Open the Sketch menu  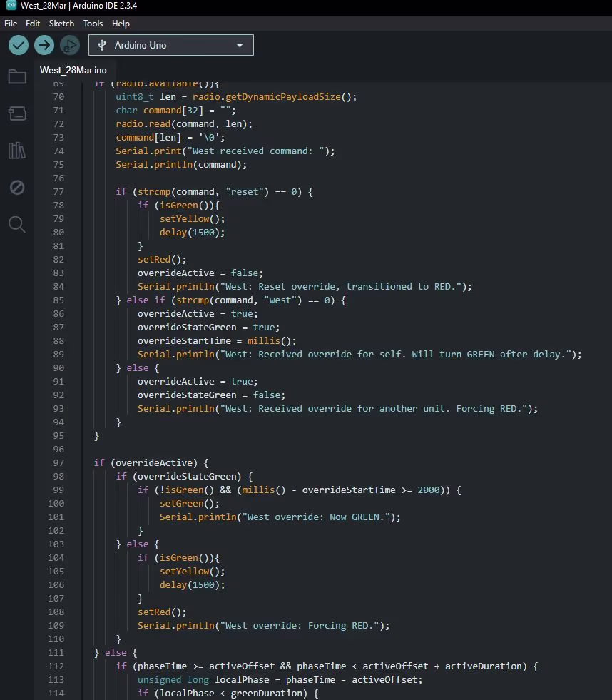pos(61,24)
